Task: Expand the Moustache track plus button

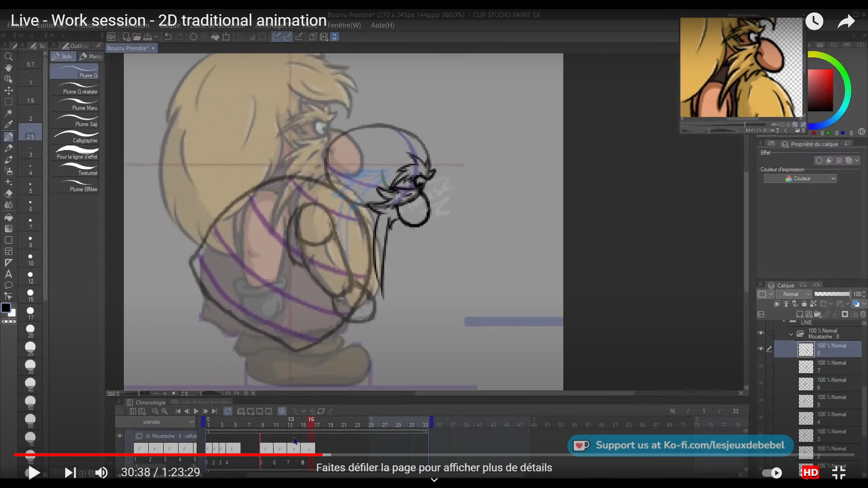Action: 148,436
